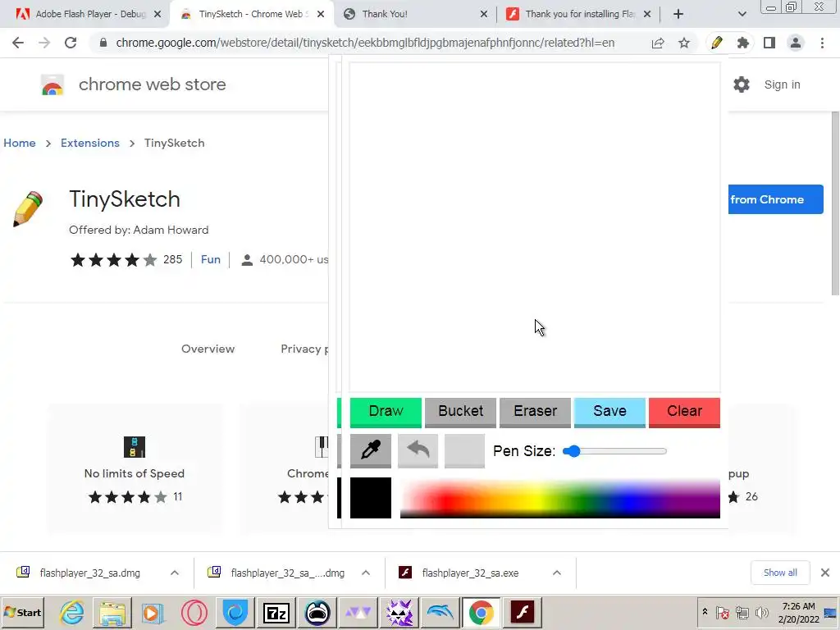Open a new browser tab
This screenshot has height=630, width=840.
678,14
